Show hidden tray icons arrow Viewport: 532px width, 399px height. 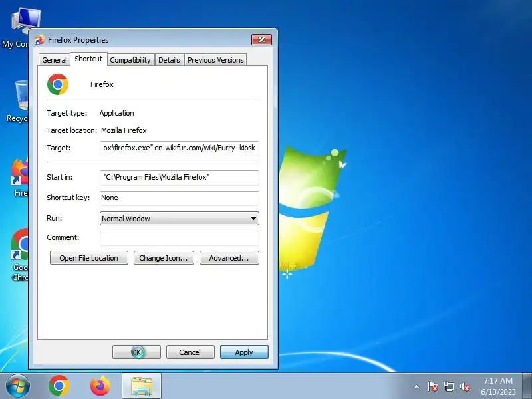[417, 386]
